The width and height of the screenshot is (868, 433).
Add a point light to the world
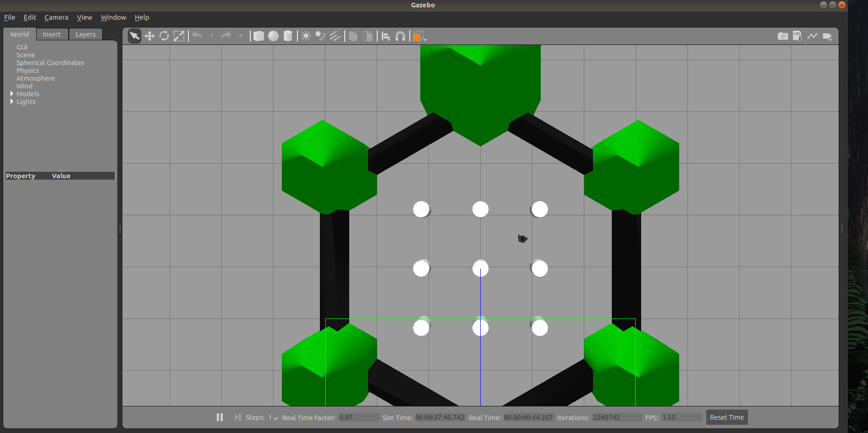point(305,35)
